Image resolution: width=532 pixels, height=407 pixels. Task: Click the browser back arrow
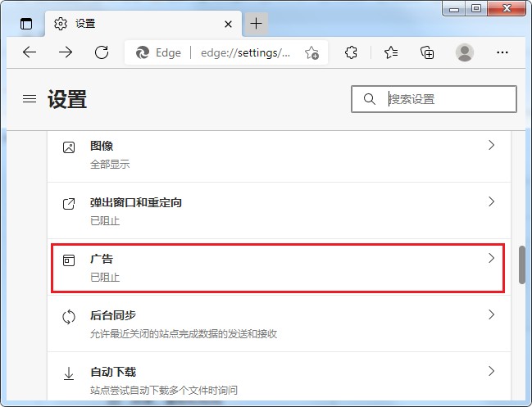(x=30, y=52)
